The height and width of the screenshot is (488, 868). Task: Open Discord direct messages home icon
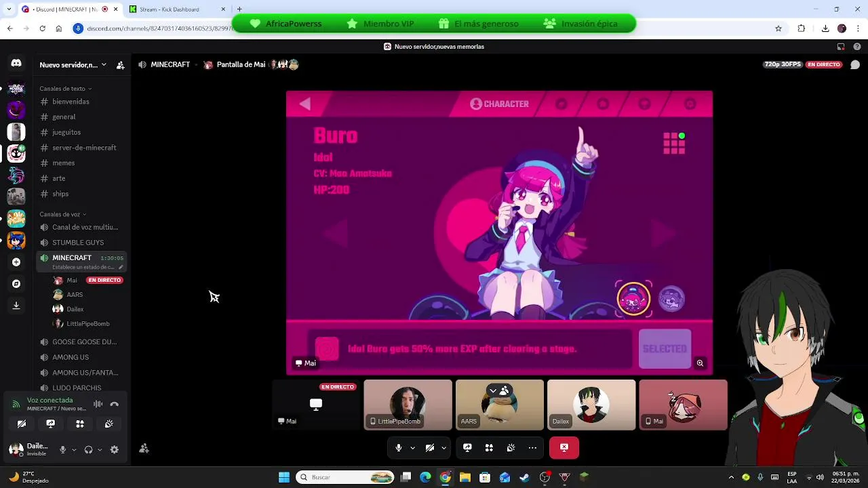(16, 63)
